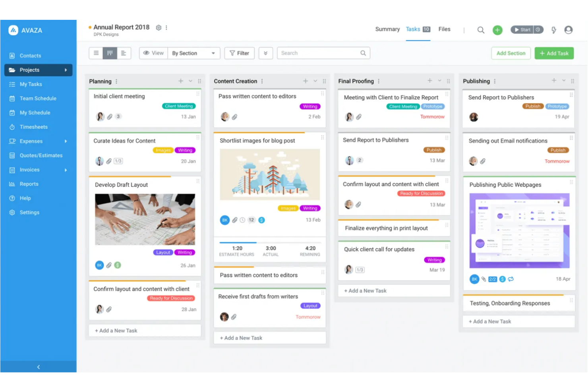Click the lightning bolt quick actions icon
The image size is (588, 392).
(553, 29)
